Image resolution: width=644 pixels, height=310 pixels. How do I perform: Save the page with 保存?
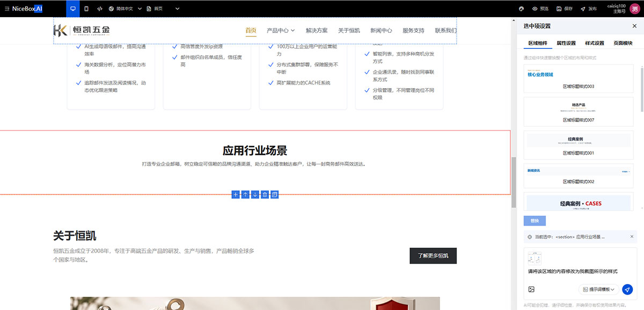coord(565,9)
